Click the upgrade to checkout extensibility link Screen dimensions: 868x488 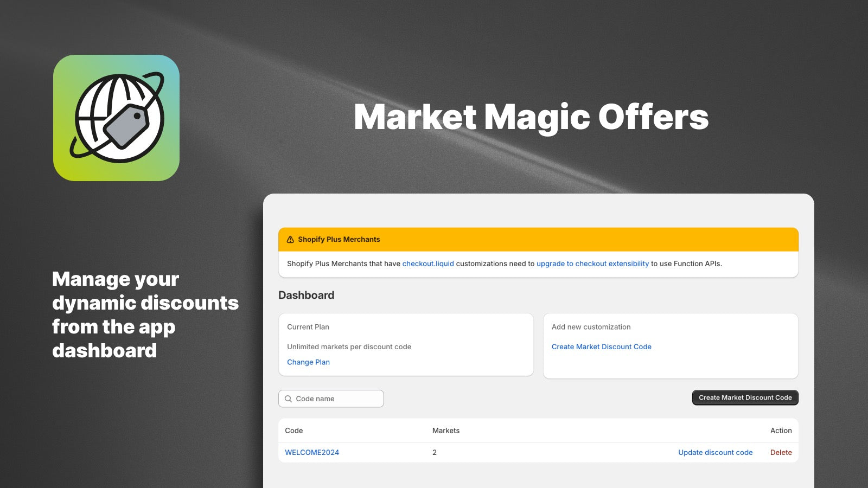tap(592, 264)
